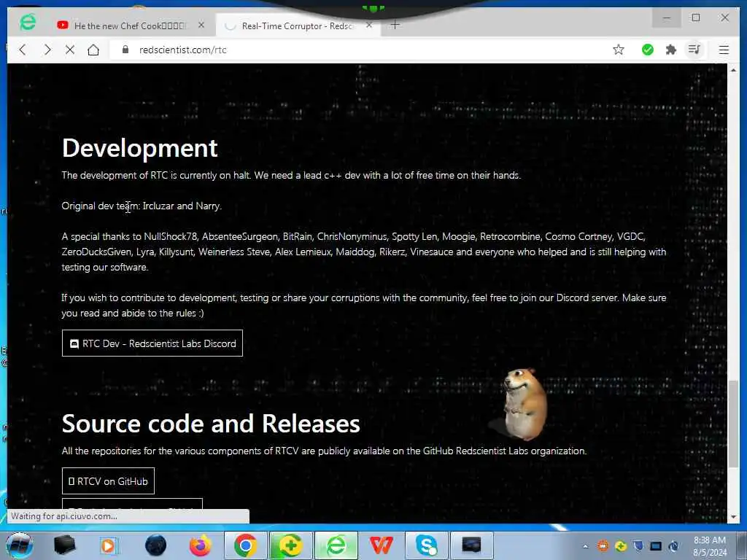747x560 pixels.
Task: Switch to Google Chrome in the taskbar
Action: 245,545
